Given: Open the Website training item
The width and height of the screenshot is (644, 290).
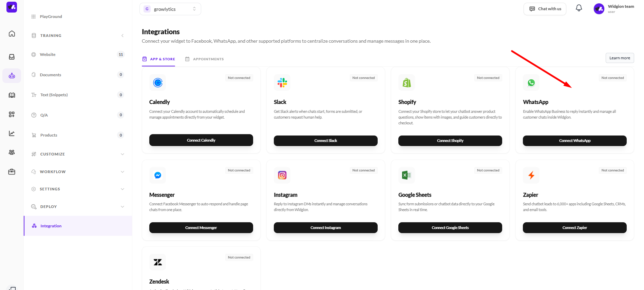Looking at the screenshot, I should [x=48, y=55].
